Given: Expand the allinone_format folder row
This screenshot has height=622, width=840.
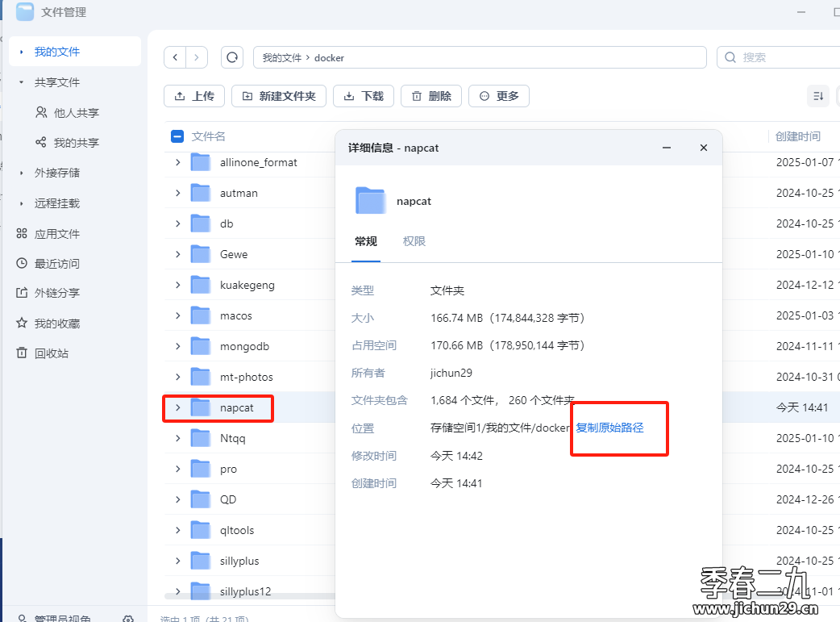Looking at the screenshot, I should (x=178, y=162).
